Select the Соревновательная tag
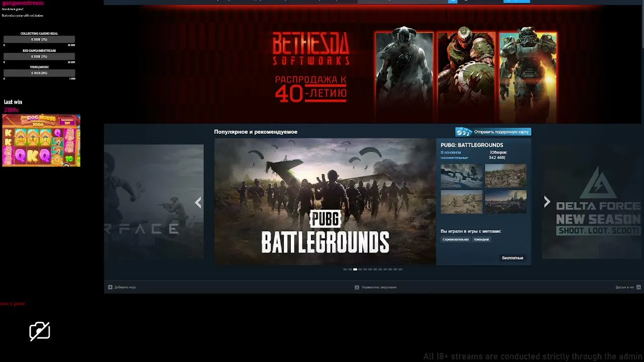This screenshot has height=362, width=644. click(x=455, y=239)
